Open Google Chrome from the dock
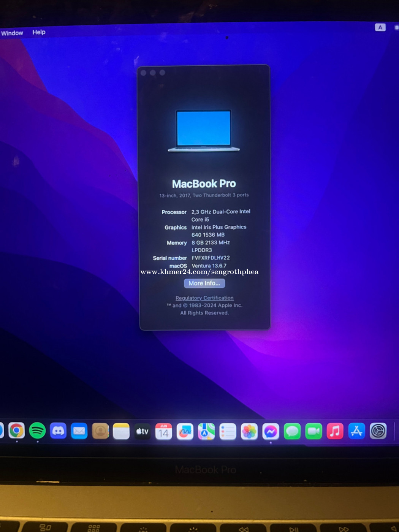 pyautogui.click(x=16, y=431)
